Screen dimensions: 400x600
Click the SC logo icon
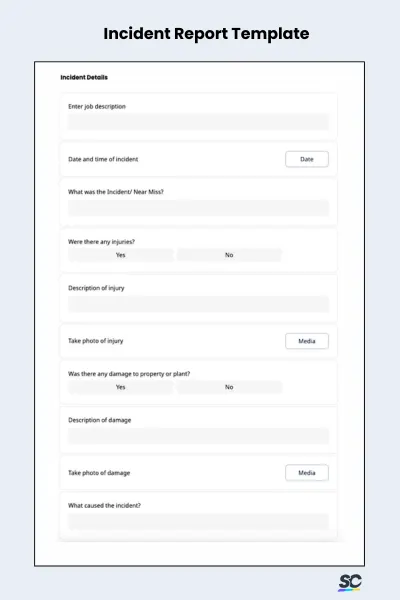tap(350, 582)
